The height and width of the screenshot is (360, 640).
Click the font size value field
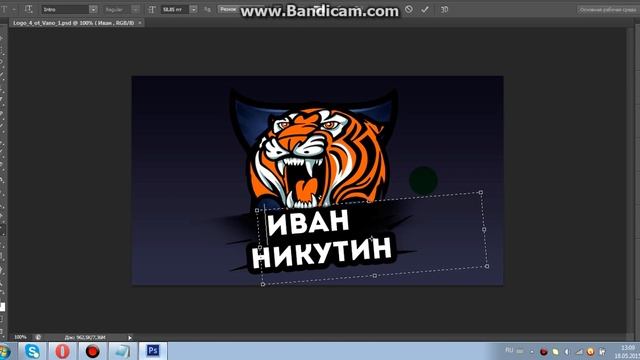click(x=175, y=9)
